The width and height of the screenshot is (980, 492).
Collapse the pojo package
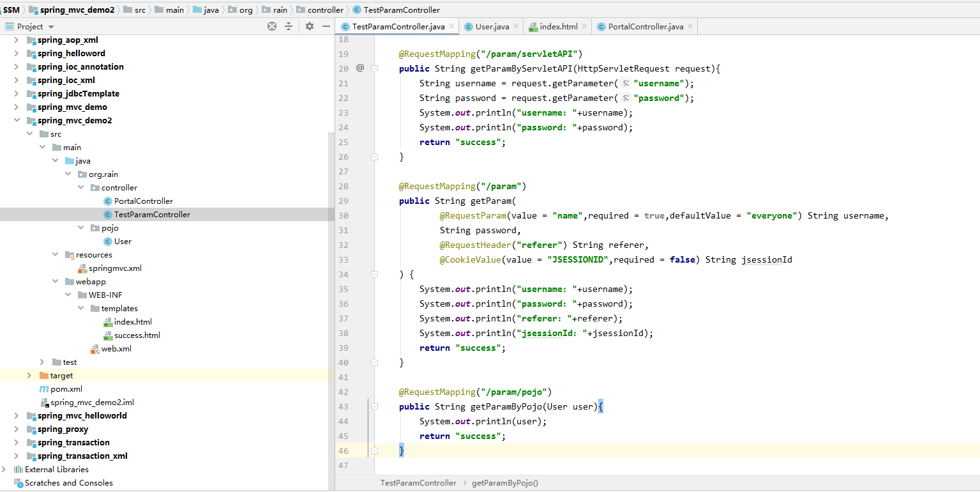tap(80, 228)
